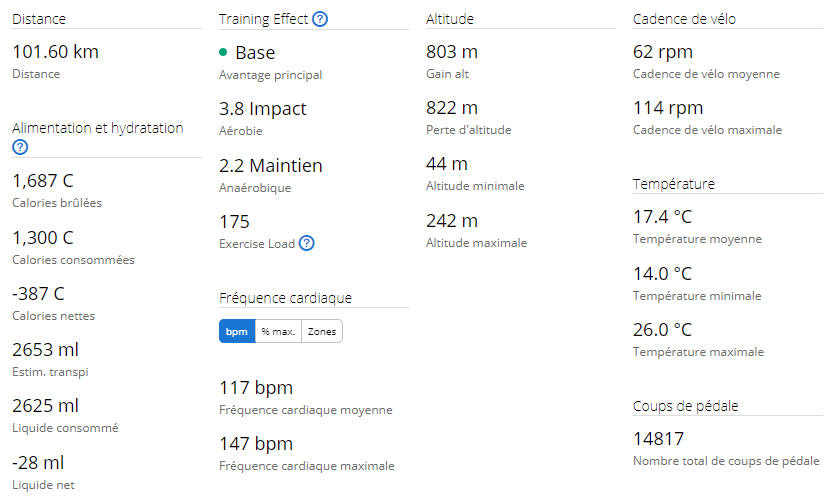Viewport: 834px width, 500px height.
Task: Open the Exercise Load help icon
Action: [x=307, y=243]
